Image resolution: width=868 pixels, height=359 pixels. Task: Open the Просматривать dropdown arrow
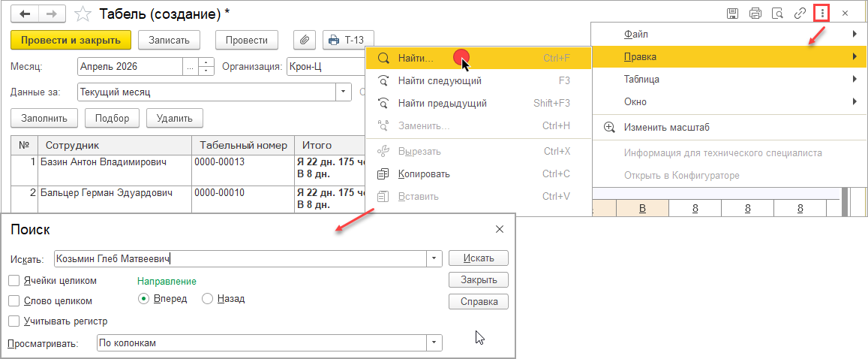tap(434, 343)
